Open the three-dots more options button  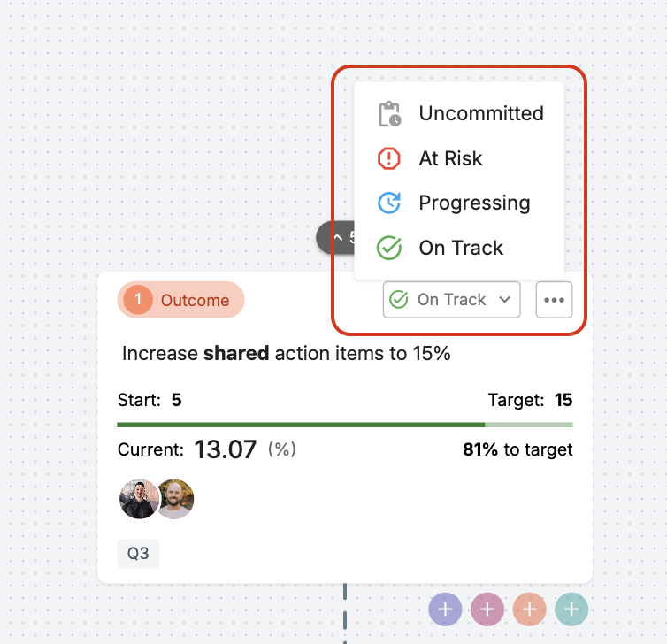click(x=554, y=300)
